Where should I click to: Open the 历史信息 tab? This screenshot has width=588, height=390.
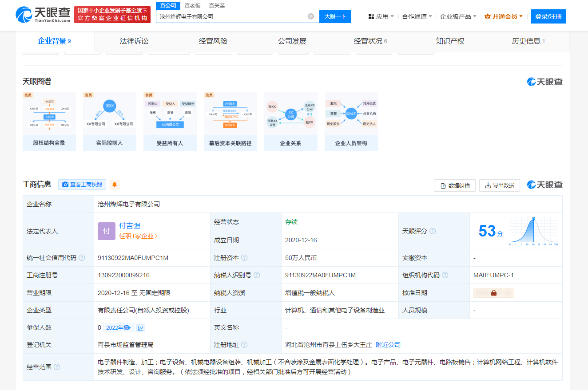click(x=528, y=41)
